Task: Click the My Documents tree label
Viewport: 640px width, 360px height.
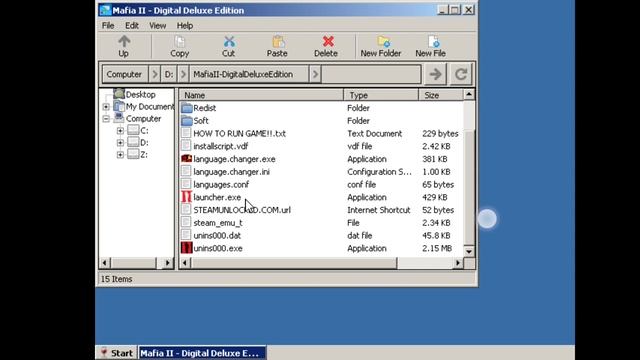Action: [150, 107]
